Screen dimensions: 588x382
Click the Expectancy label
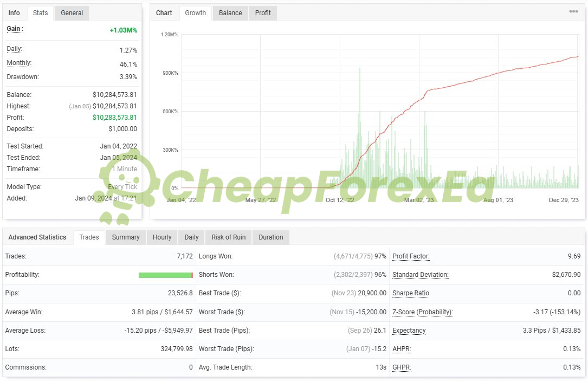pos(409,331)
